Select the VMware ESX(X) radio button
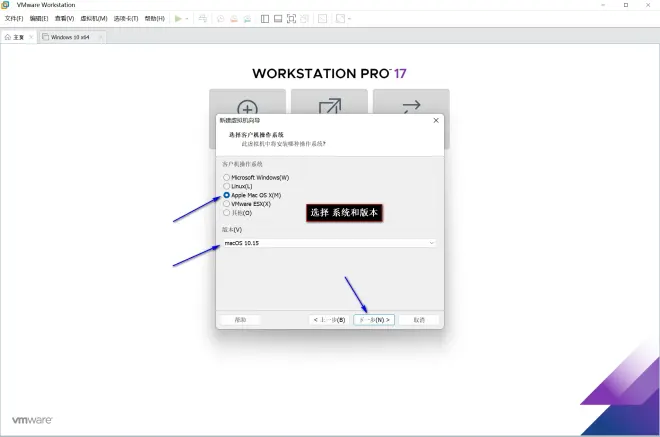Image resolution: width=660 pixels, height=437 pixels. (226, 204)
